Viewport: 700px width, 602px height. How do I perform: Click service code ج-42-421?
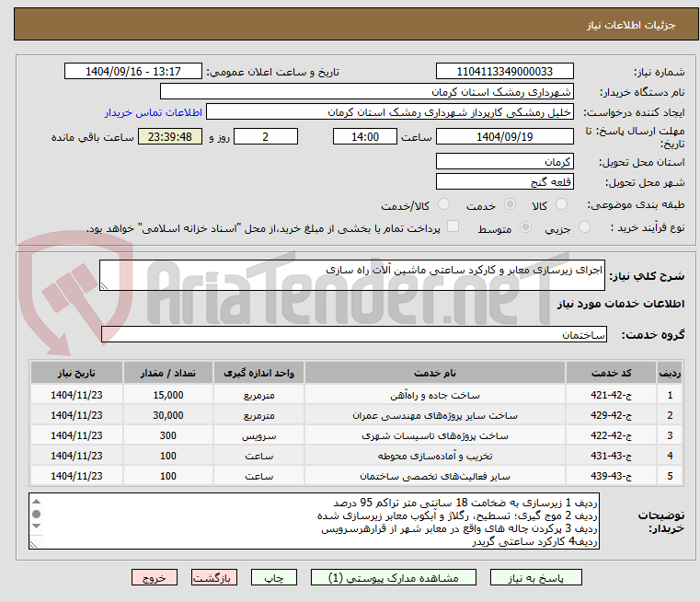611,395
